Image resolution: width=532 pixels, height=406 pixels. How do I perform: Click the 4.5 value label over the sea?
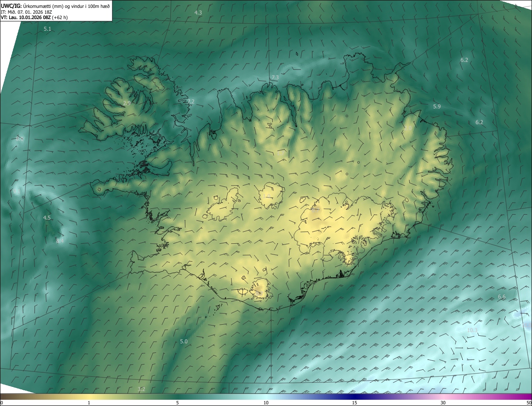[47, 218]
